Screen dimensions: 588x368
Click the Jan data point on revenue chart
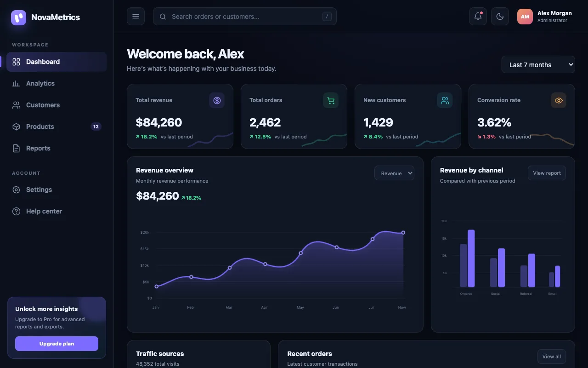point(157,287)
